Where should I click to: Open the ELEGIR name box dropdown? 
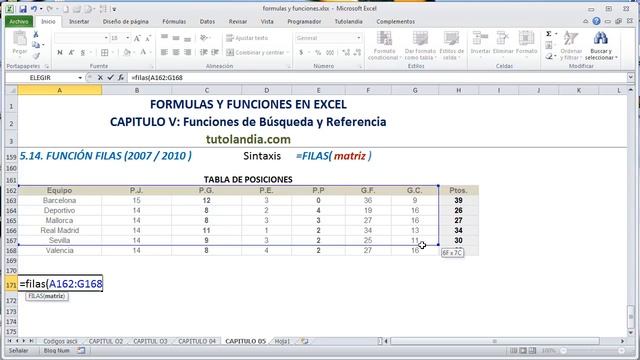tap(80, 78)
